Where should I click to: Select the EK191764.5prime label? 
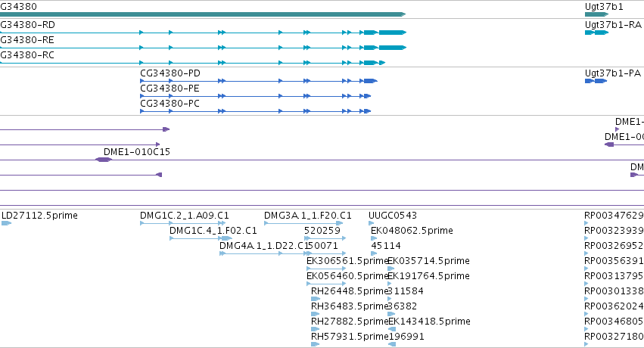[x=429, y=276]
